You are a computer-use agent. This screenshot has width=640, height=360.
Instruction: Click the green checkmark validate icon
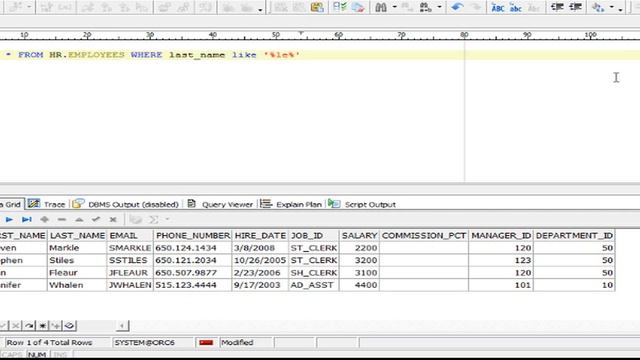point(340,7)
